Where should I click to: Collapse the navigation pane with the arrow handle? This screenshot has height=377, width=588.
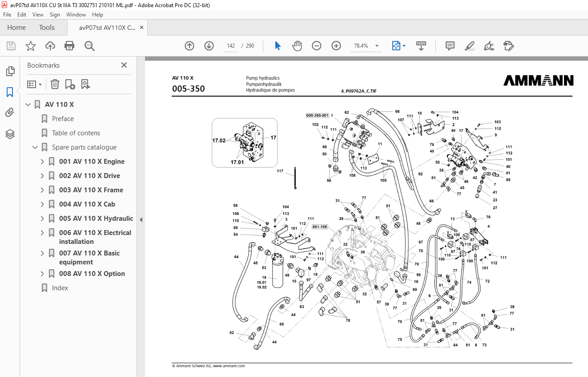141,219
